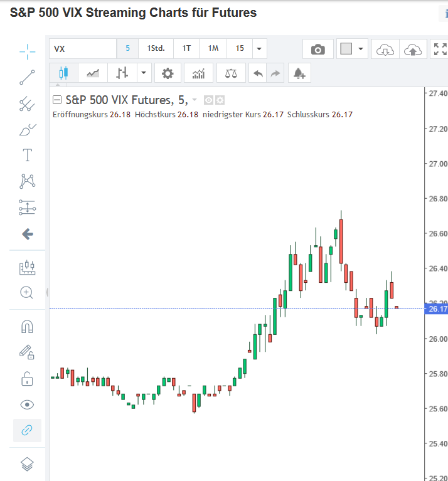
Task: Open the chart style dropdown arrow
Action: 144,73
